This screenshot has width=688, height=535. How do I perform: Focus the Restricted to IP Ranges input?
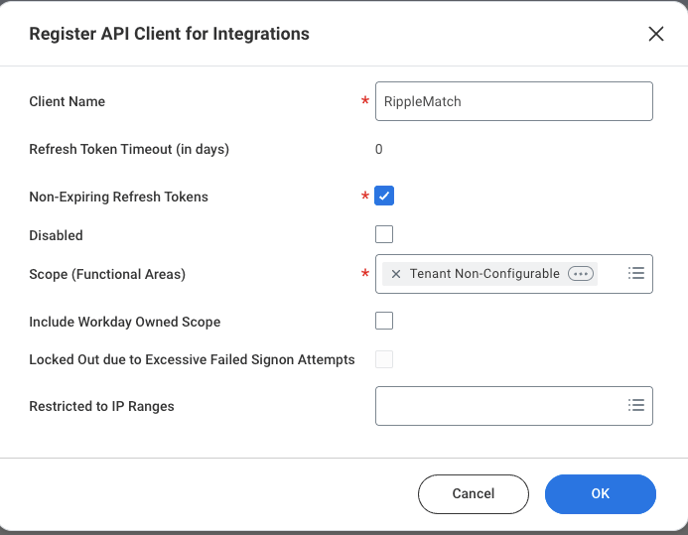click(498, 406)
